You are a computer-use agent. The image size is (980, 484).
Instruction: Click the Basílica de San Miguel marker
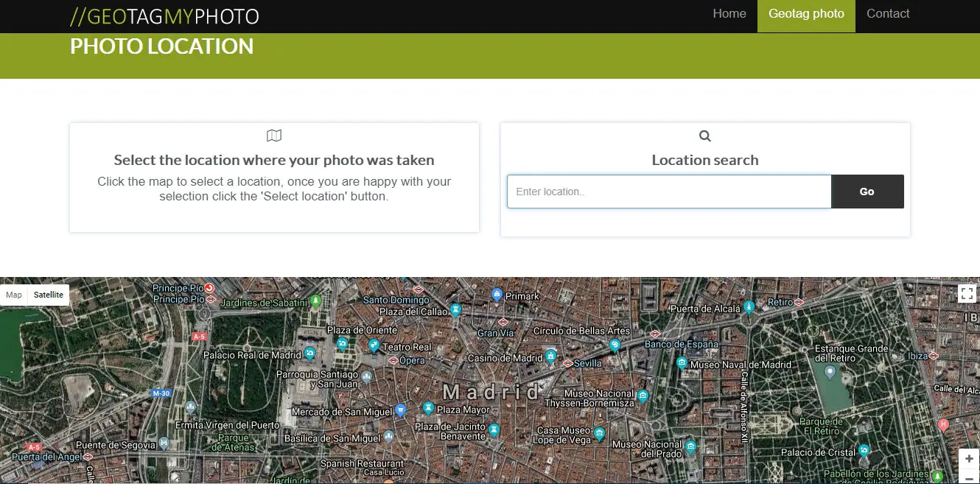tap(389, 437)
